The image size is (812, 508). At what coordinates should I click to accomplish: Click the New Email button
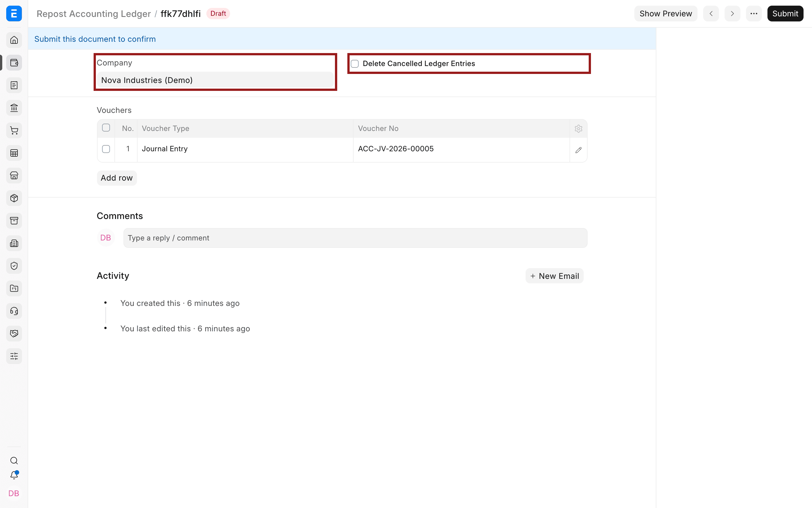tap(554, 276)
